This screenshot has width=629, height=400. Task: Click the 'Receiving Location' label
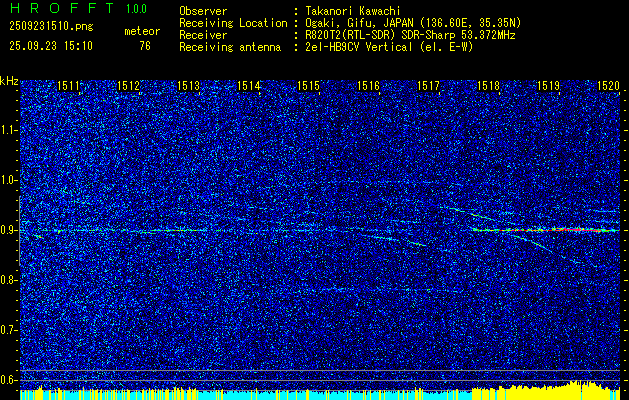(x=233, y=23)
